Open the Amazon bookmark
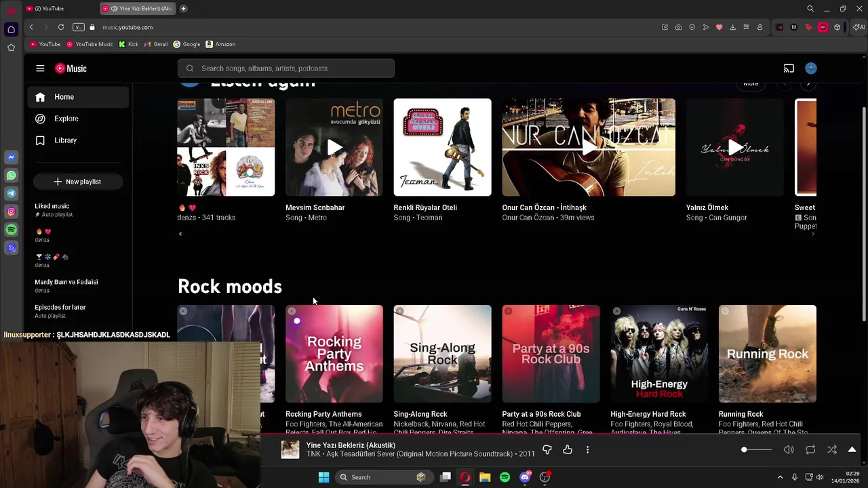The width and height of the screenshot is (868, 488). [221, 44]
